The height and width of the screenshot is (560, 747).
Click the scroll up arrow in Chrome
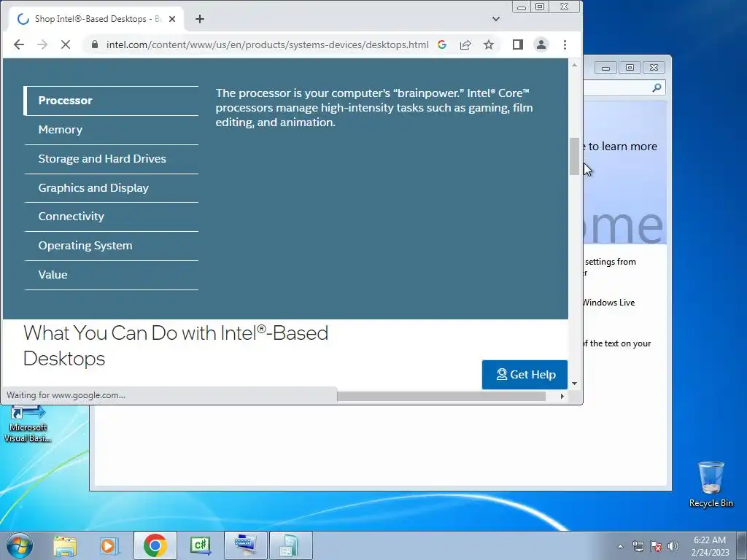[x=575, y=65]
